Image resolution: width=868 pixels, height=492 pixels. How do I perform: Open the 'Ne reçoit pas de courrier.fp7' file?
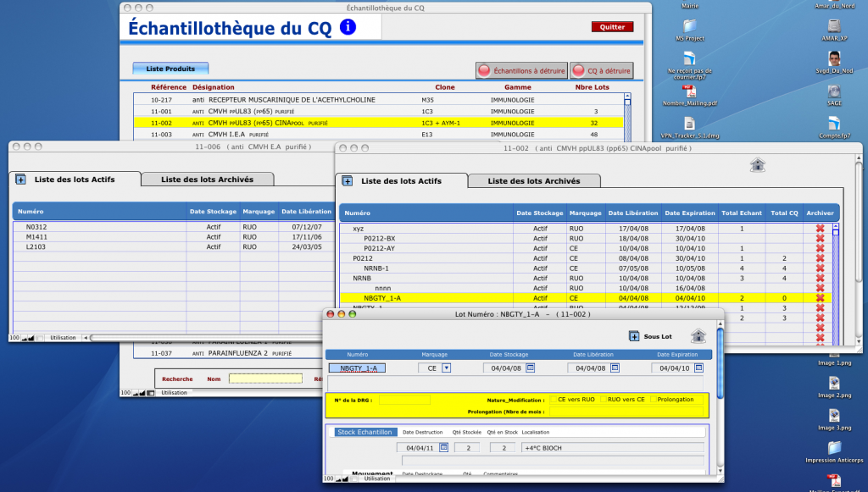690,65
